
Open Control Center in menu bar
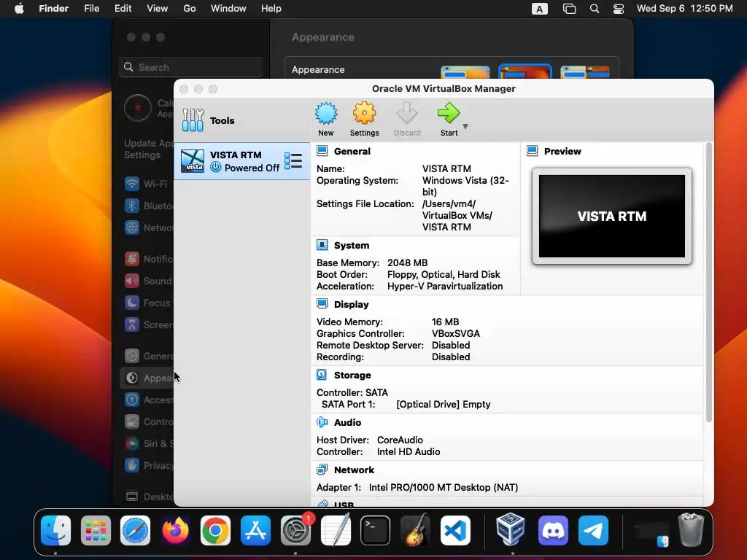(619, 9)
